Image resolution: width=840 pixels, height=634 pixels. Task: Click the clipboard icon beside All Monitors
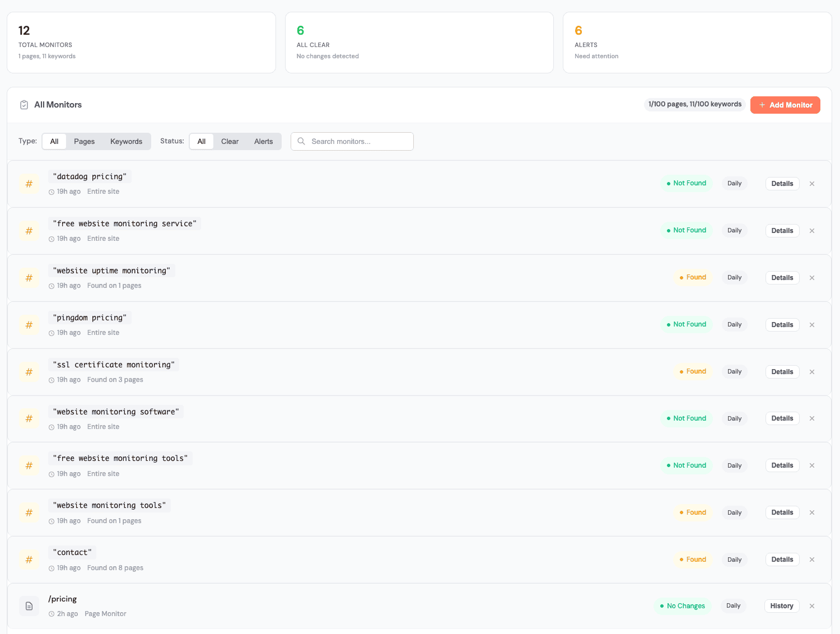tap(24, 105)
